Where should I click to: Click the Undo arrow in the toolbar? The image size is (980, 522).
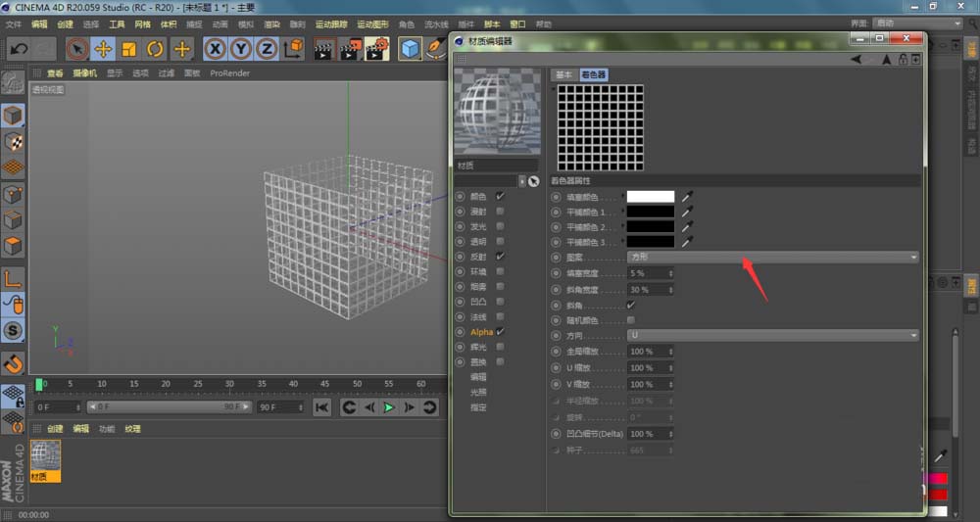18,49
